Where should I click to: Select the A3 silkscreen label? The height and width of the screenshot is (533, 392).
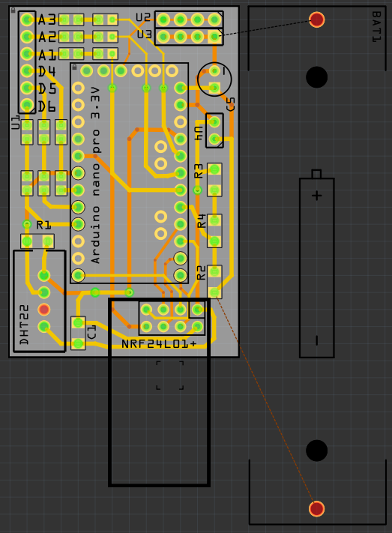pos(46,19)
